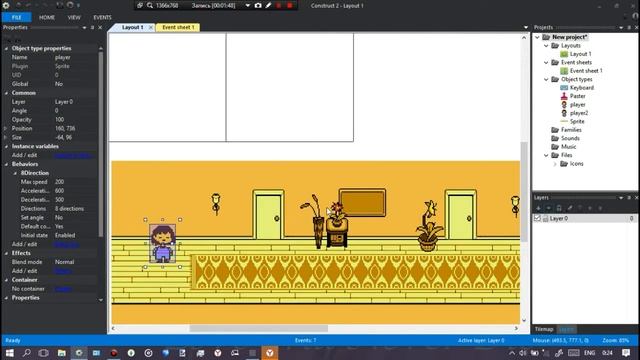The width and height of the screenshot is (640, 360).
Task: Select Event sheet 1 in Projects tree
Action: [586, 71]
